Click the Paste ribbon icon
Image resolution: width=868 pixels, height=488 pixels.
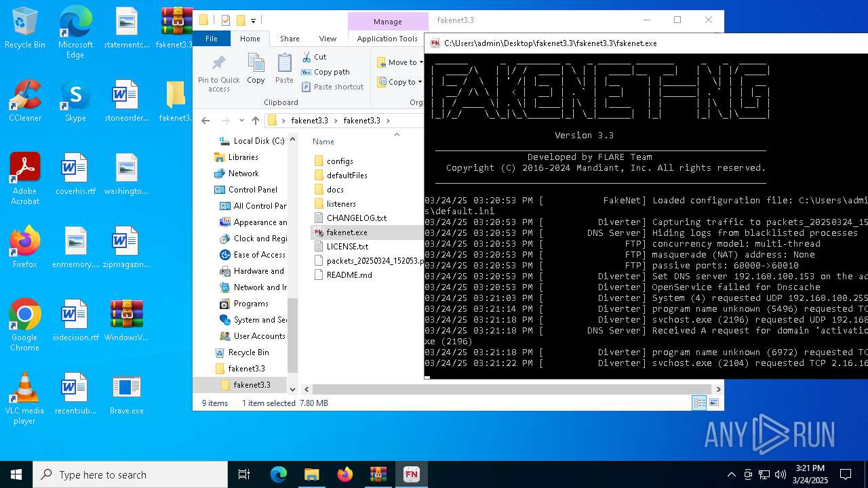284,68
